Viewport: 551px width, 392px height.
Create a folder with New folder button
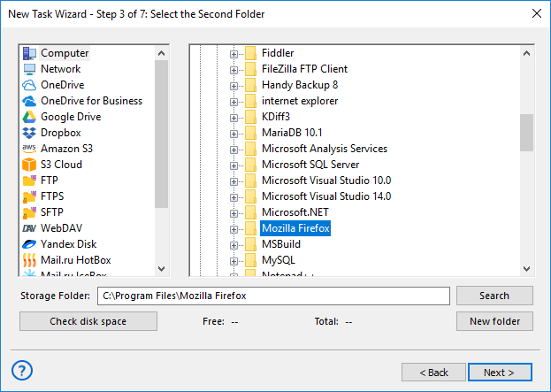click(x=494, y=321)
